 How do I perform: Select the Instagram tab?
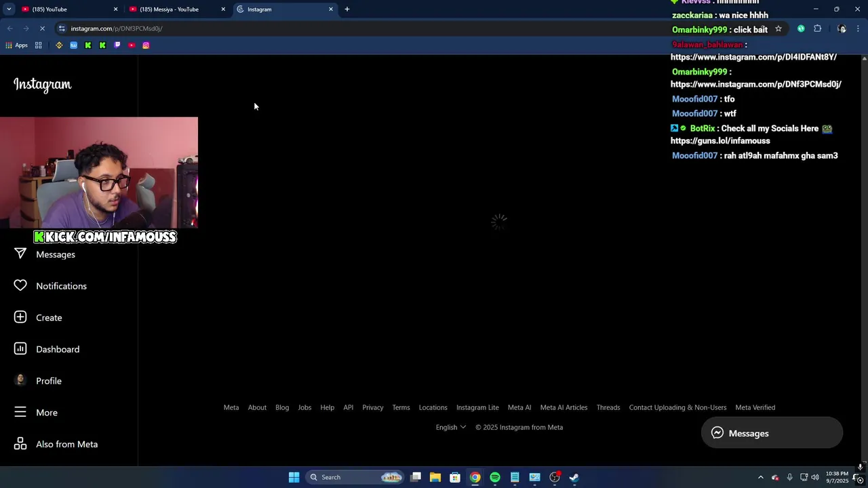[x=285, y=9]
